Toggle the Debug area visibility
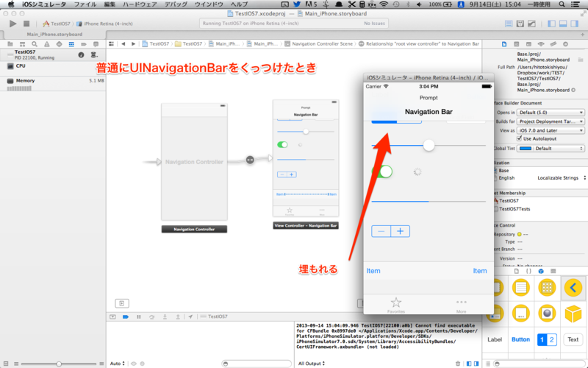 pos(563,24)
